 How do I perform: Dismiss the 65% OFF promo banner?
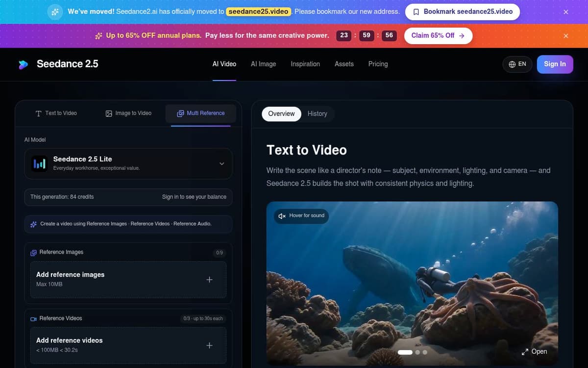tap(566, 36)
